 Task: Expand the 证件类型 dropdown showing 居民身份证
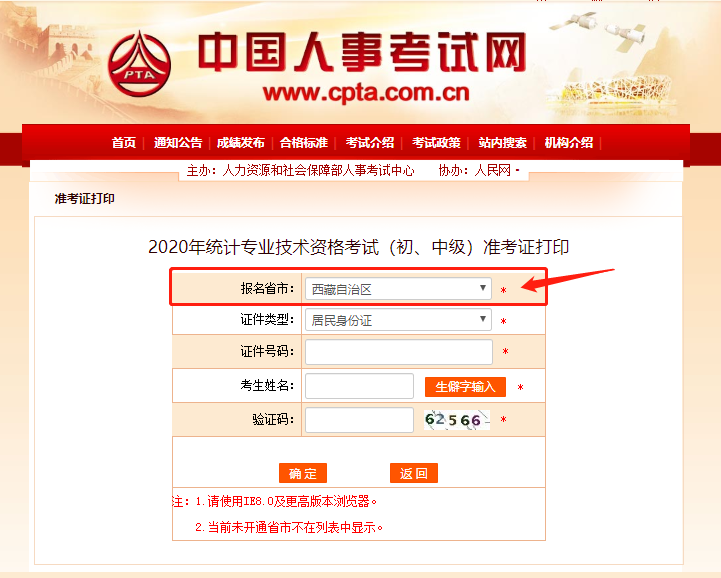click(x=398, y=320)
